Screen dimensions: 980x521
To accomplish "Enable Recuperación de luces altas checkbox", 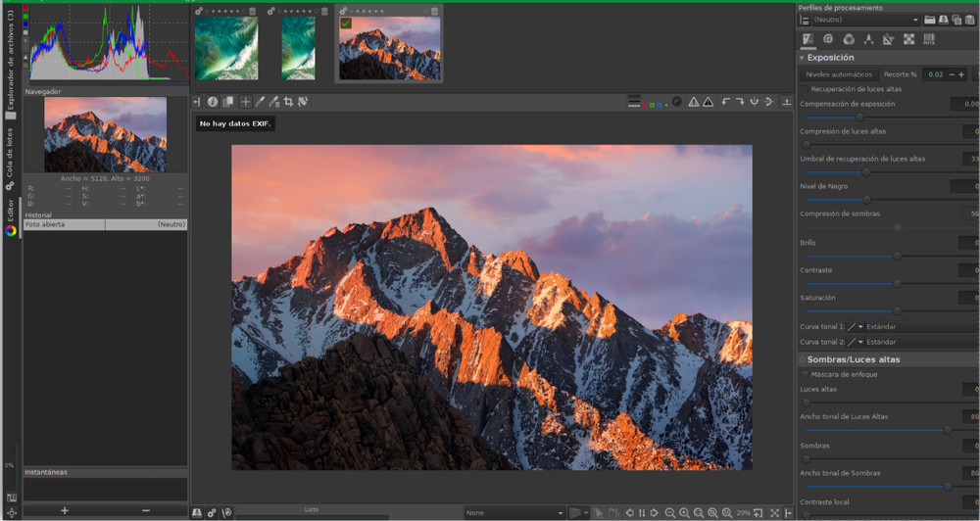I will 805,89.
